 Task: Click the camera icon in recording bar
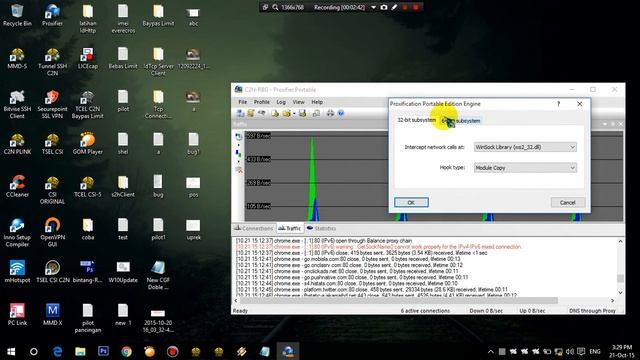384,7
